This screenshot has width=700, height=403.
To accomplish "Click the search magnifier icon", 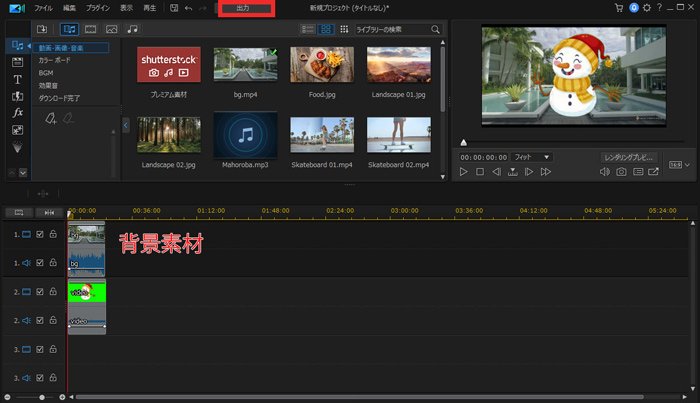I will (x=435, y=29).
